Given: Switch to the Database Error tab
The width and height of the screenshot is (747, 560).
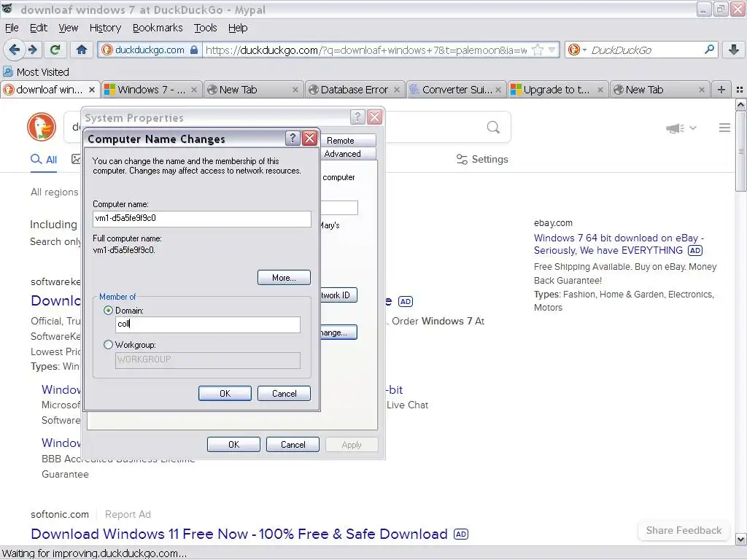Looking at the screenshot, I should coord(355,90).
